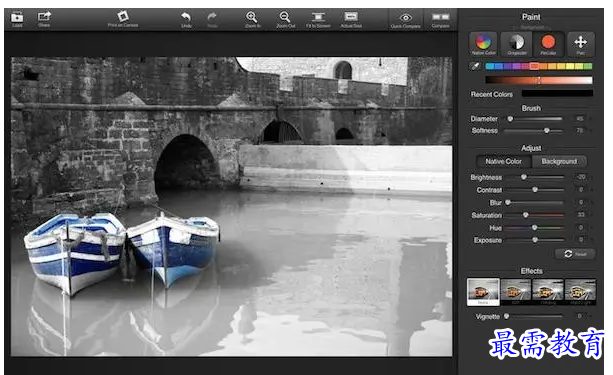Viewport: 613px width, 375px height.
Task: Click the Diameter value field
Action: coord(580,118)
